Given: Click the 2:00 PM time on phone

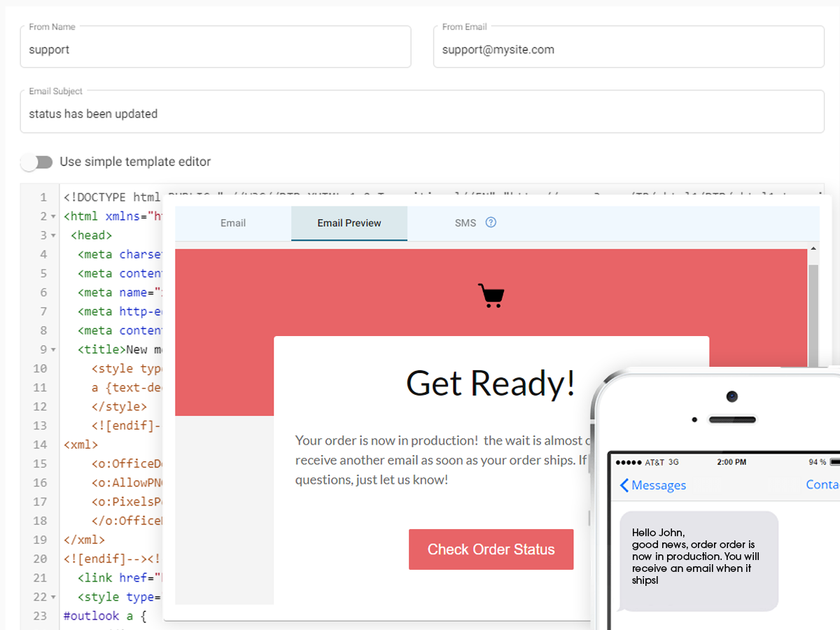Looking at the screenshot, I should [x=732, y=462].
